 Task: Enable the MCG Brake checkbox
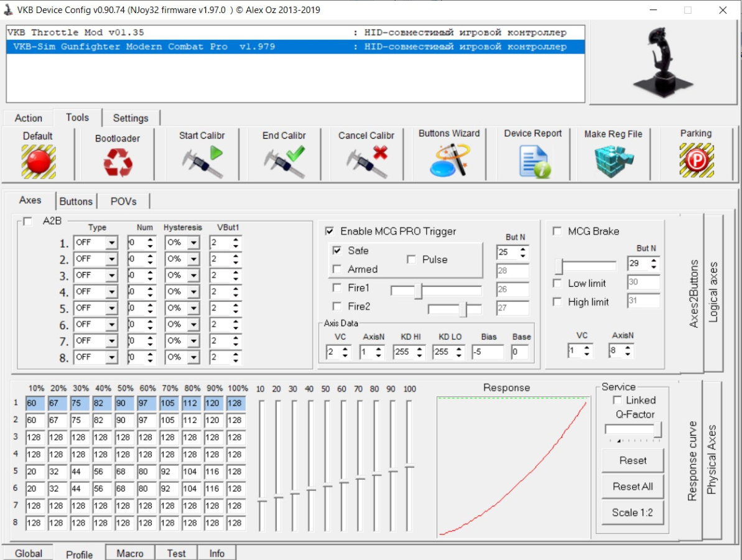click(x=557, y=231)
